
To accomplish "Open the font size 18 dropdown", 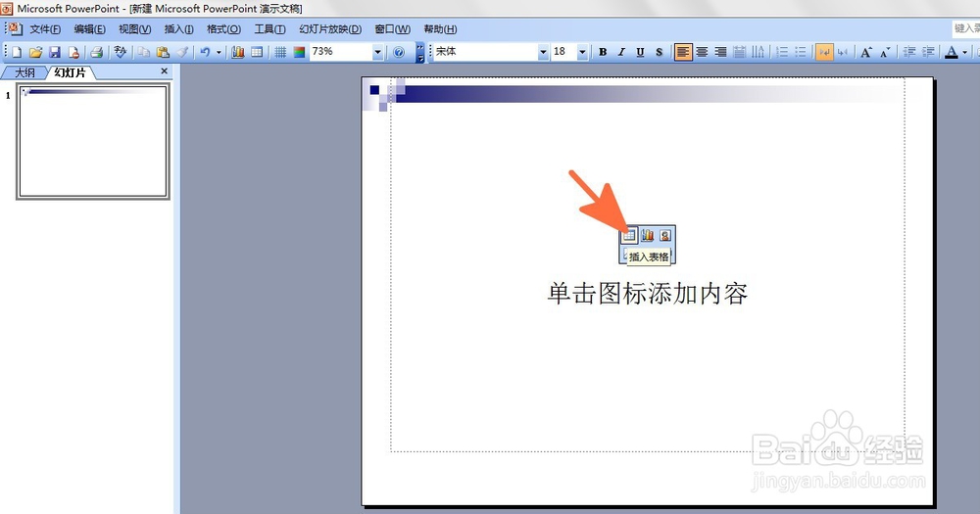I will coord(582,52).
